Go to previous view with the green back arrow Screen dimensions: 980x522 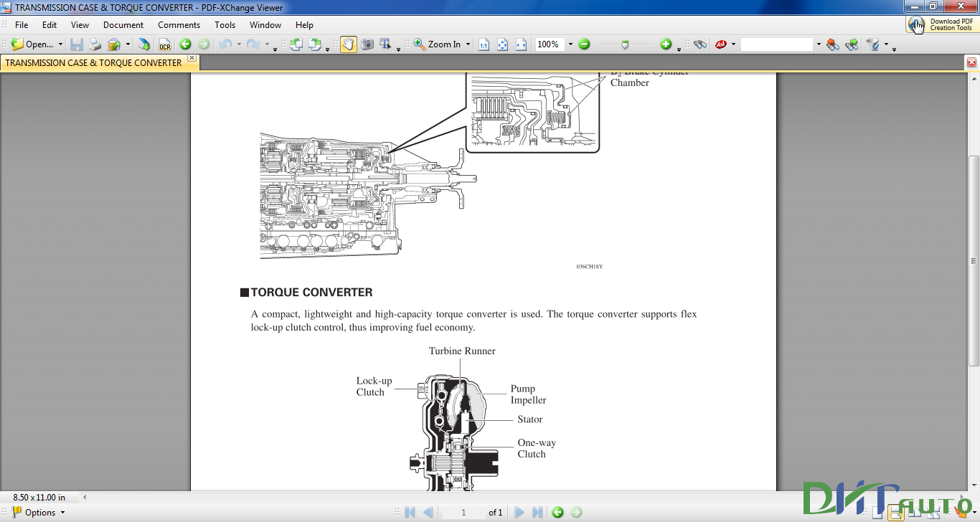coord(186,44)
